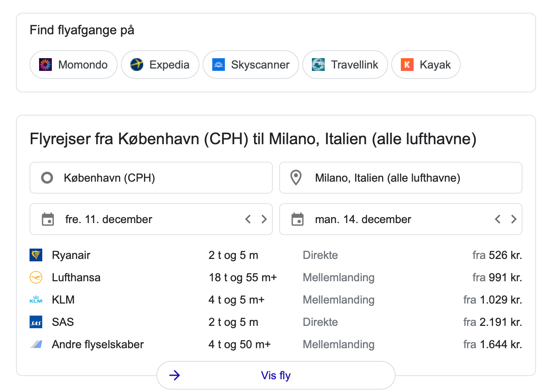This screenshot has height=392, width=552.
Task: Move return date one day back
Action: click(x=497, y=219)
